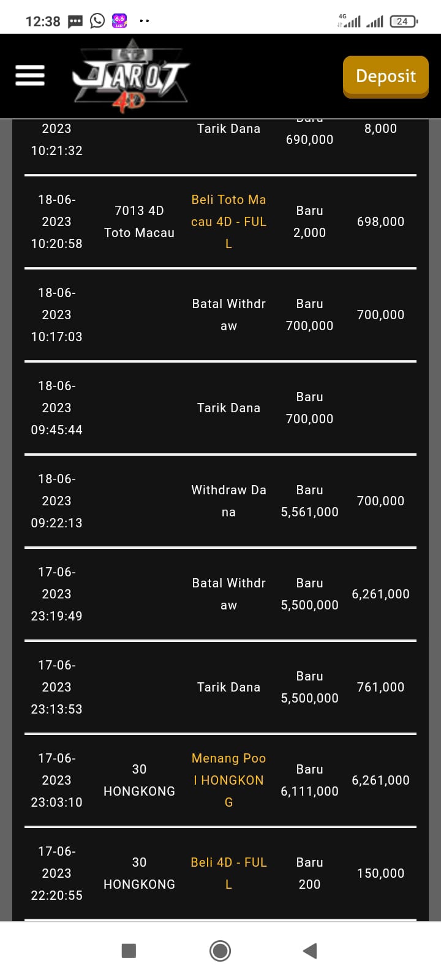Tap the recent apps square icon
Screen dimensions: 441x980
[129, 951]
